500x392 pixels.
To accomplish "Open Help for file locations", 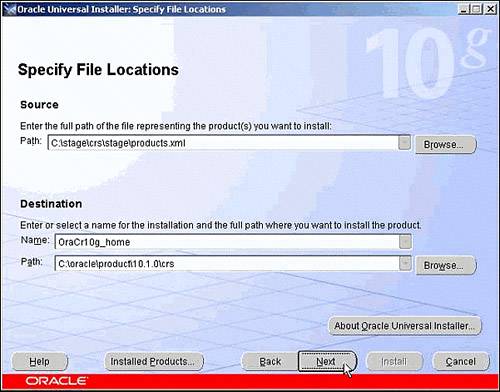I will click(x=39, y=361).
